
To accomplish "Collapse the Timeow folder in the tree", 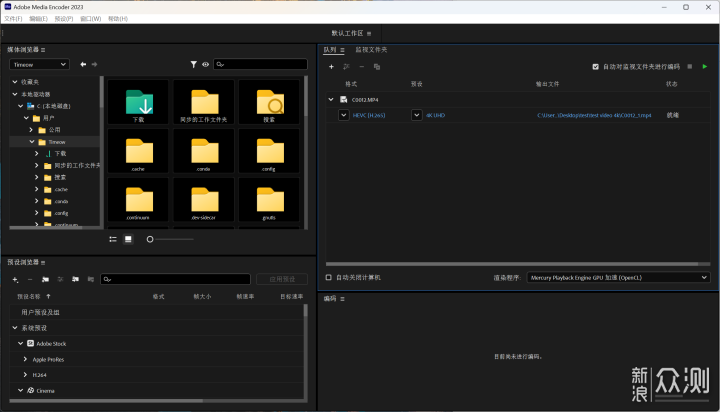I will pos(32,141).
